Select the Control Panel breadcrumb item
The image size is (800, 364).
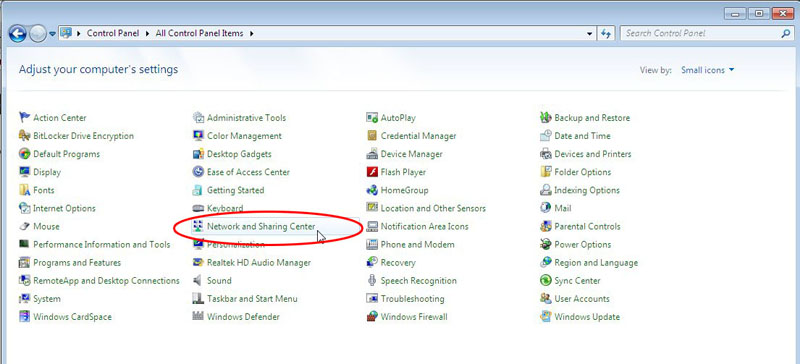(x=113, y=33)
